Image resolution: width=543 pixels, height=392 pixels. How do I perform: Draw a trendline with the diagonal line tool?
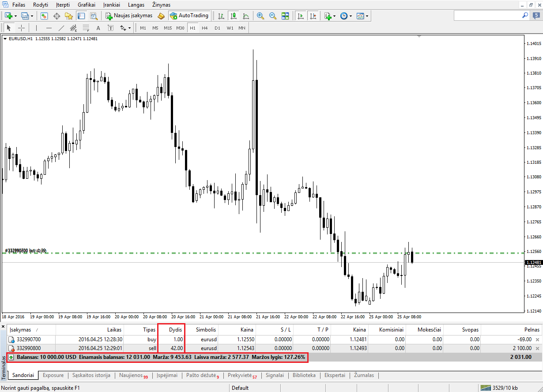tap(61, 28)
